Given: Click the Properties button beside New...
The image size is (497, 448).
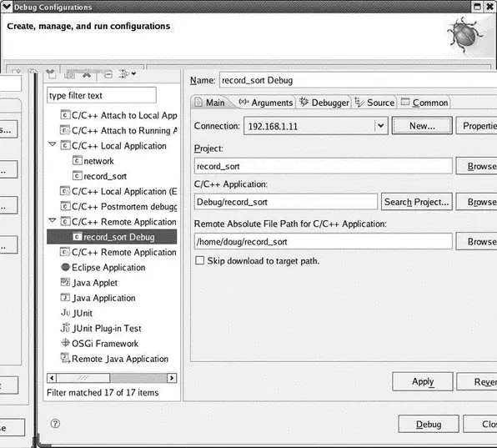Looking at the screenshot, I should click(476, 126).
